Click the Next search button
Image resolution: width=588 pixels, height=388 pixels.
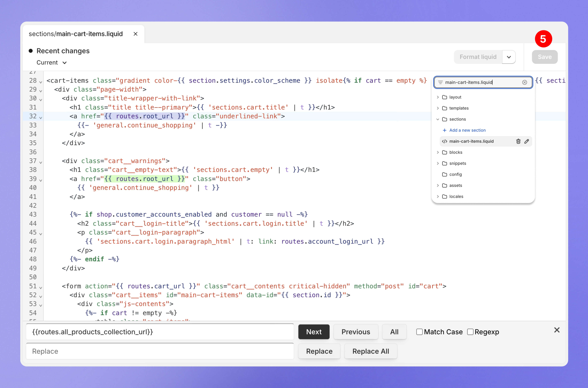tap(314, 332)
